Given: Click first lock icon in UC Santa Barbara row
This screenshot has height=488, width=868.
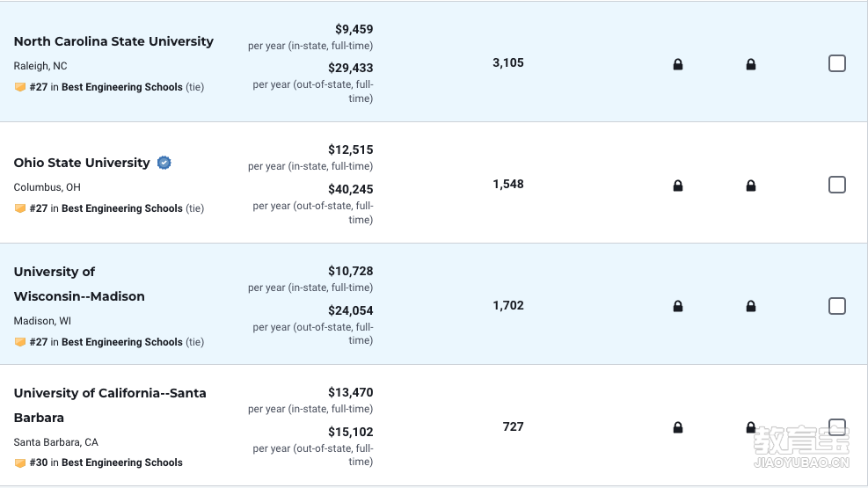Looking at the screenshot, I should click(x=677, y=427).
